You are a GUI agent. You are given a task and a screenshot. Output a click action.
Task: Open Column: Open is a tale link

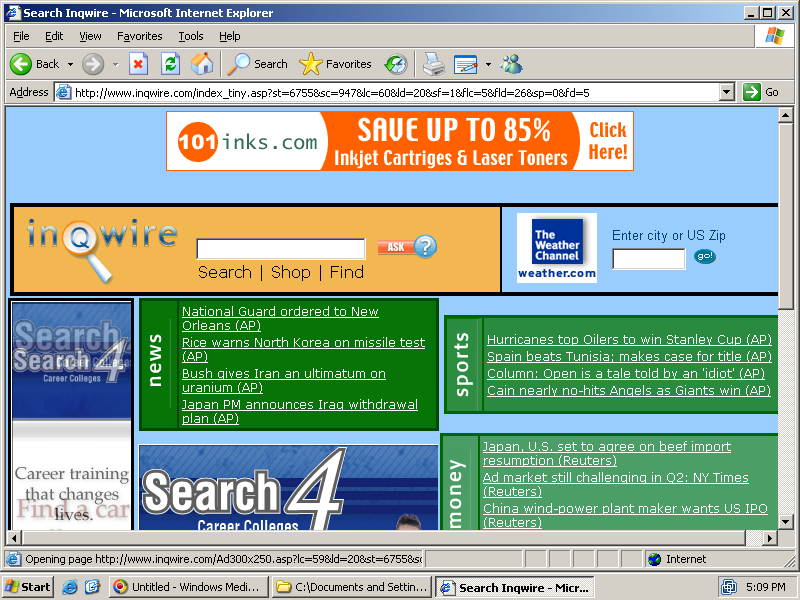tap(626, 373)
